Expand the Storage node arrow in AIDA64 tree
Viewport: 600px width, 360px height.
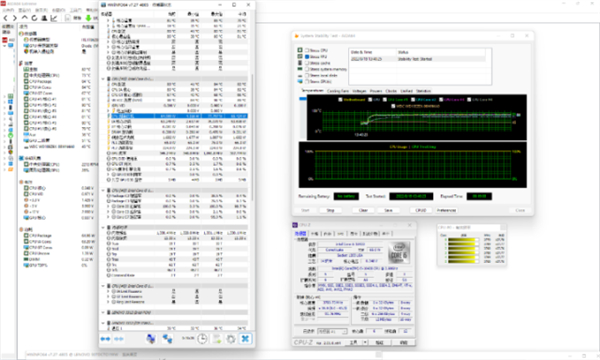(x=5, y=124)
